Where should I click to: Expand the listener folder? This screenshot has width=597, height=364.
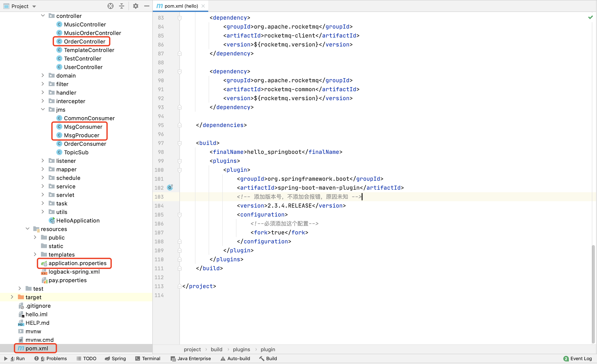(43, 161)
